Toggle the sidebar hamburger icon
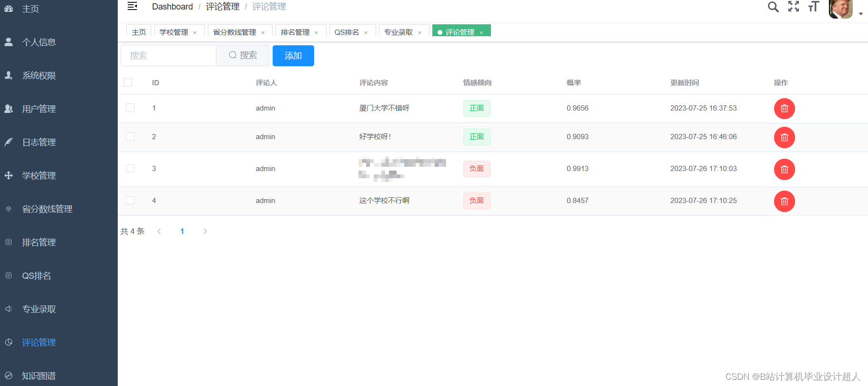868x386 pixels. coord(133,6)
